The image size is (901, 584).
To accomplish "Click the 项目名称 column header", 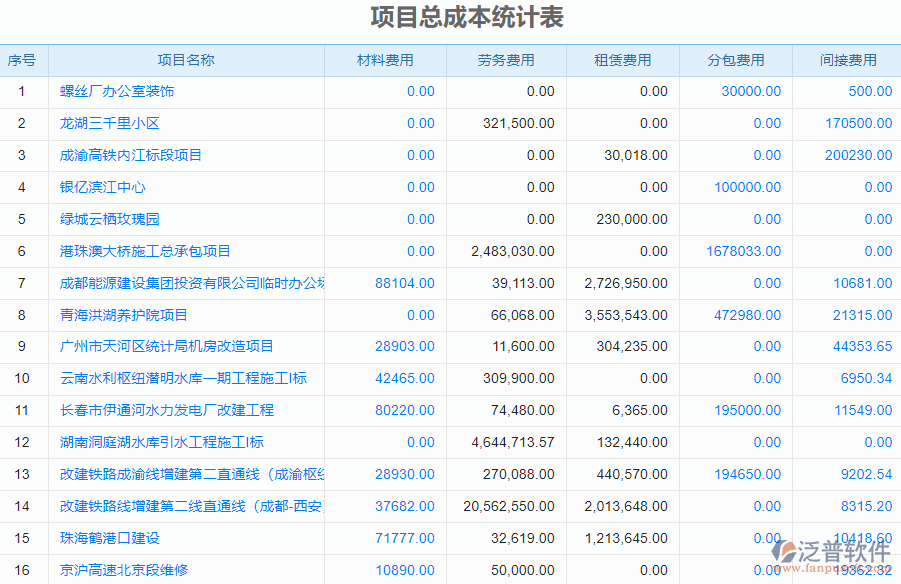I will coord(186,61).
